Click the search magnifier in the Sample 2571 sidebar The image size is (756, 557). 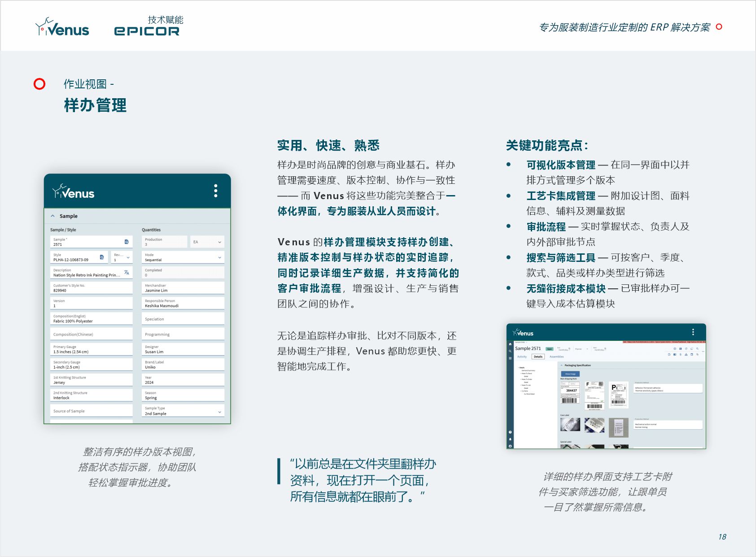510,351
